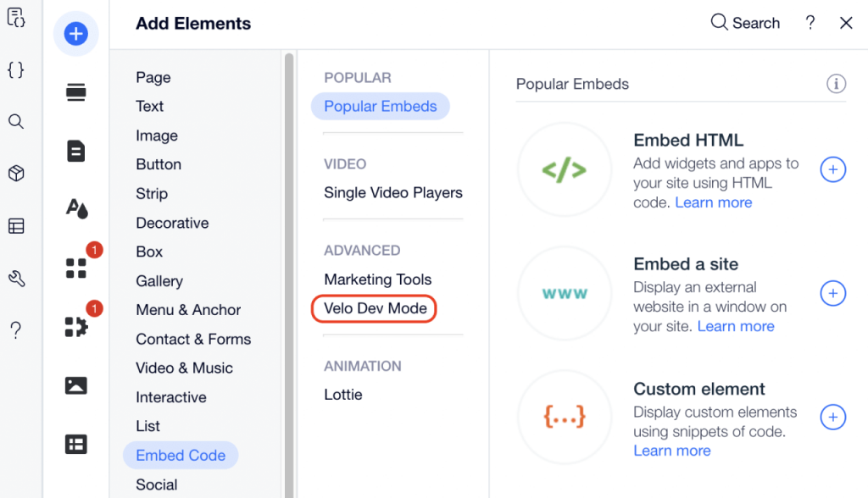Viewport: 868px width, 498px height.
Task: Open the Search magnifier in the left sidebar
Action: click(15, 121)
